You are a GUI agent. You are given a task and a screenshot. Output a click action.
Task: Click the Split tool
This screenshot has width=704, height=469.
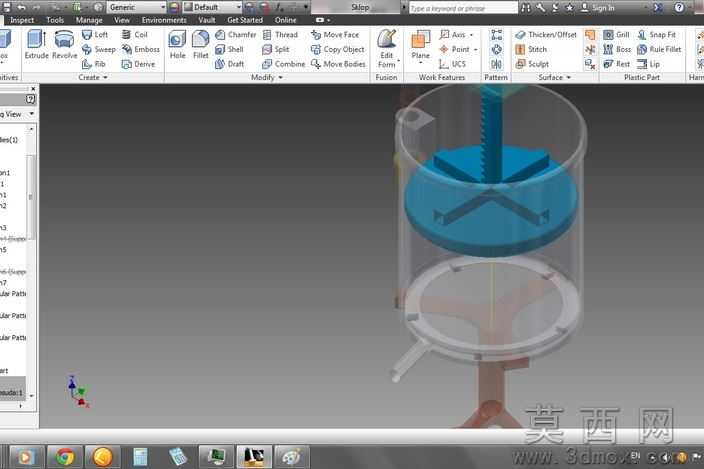point(276,49)
